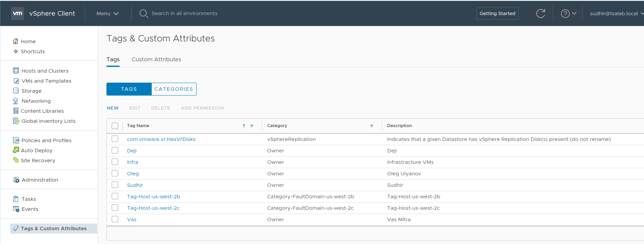Open the Category column filter

point(371,126)
